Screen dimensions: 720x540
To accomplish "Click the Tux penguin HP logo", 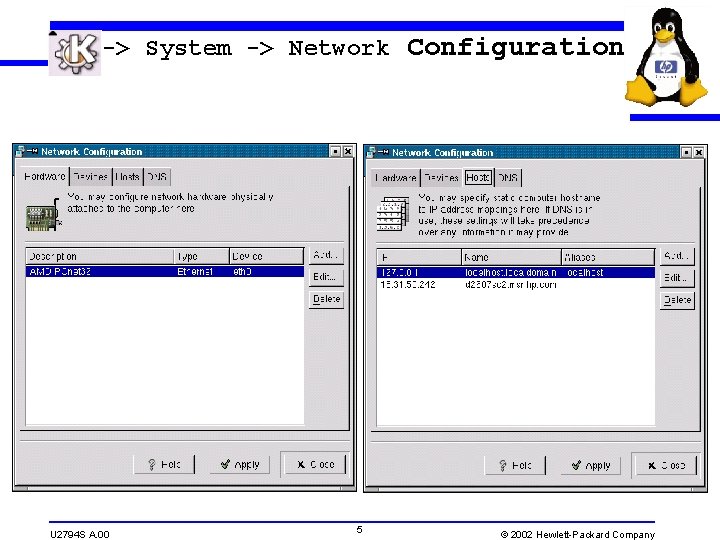I will coord(666,57).
